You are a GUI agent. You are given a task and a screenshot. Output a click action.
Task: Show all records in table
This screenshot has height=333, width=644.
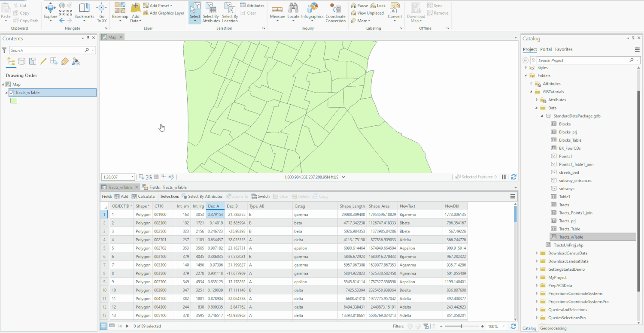pyautogui.click(x=103, y=326)
